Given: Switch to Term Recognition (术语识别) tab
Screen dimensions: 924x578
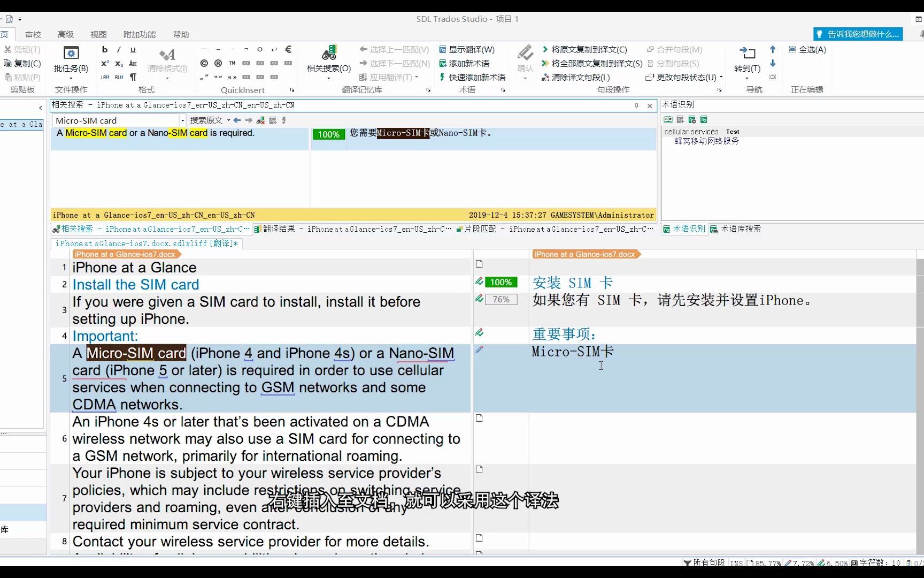Looking at the screenshot, I should point(684,229).
